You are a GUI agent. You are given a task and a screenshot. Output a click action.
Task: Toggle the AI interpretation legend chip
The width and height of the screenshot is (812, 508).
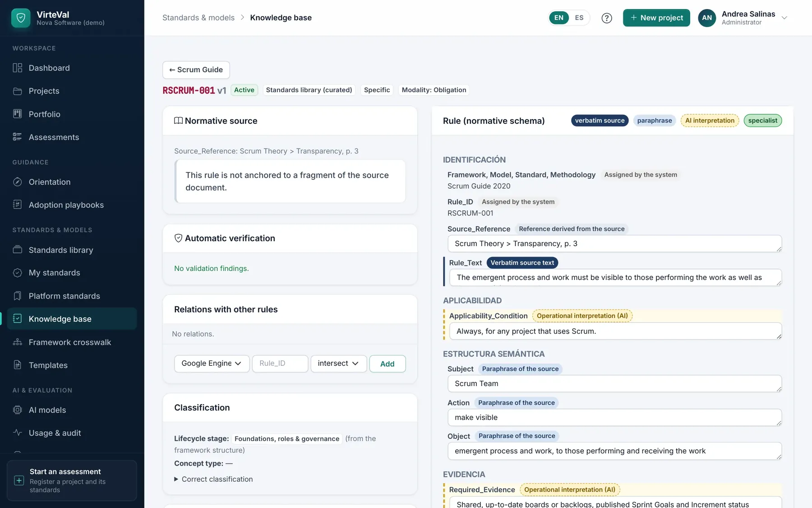point(710,121)
